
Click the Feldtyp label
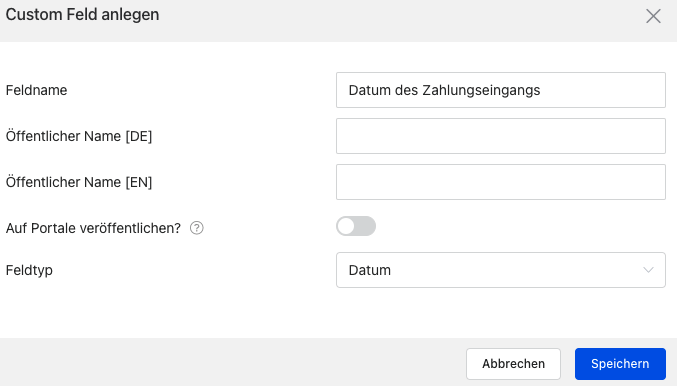(x=29, y=270)
